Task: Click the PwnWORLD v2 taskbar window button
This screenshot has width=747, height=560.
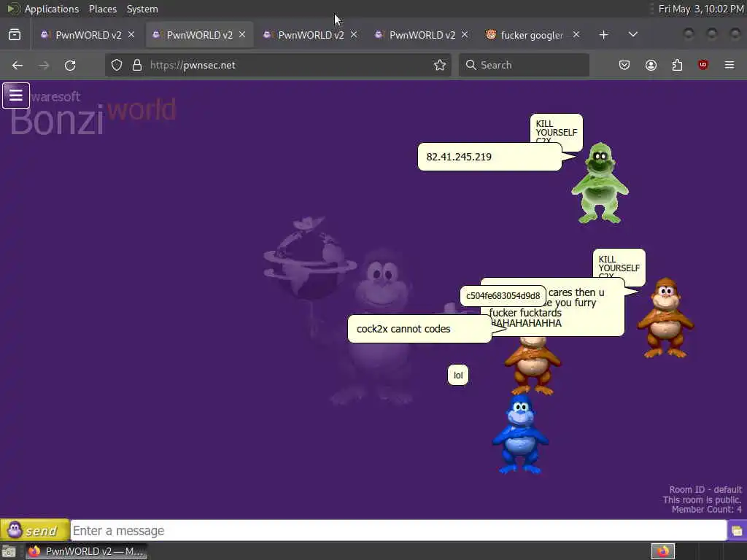Action: click(x=87, y=551)
